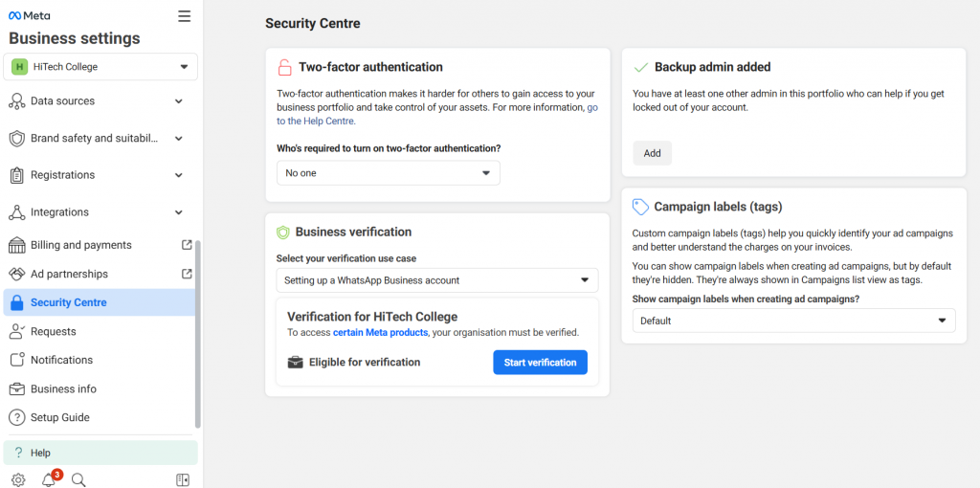The width and height of the screenshot is (980, 488).
Task: Expand the Brand safety and suitability chevron
Action: (x=179, y=139)
